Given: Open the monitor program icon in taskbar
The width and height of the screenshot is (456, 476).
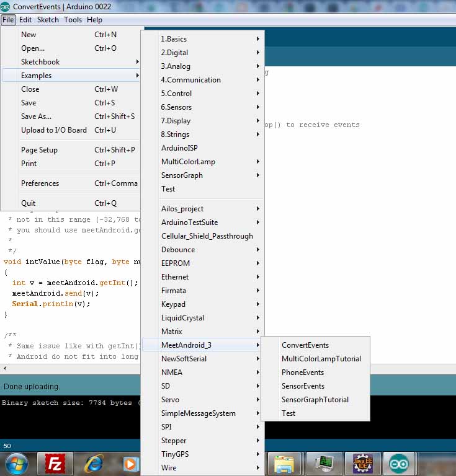Looking at the screenshot, I should tap(324, 464).
